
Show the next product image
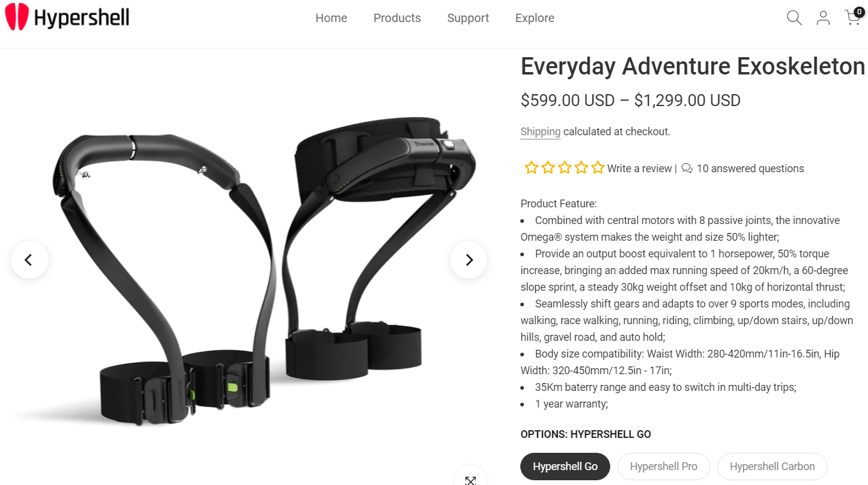[x=469, y=260]
